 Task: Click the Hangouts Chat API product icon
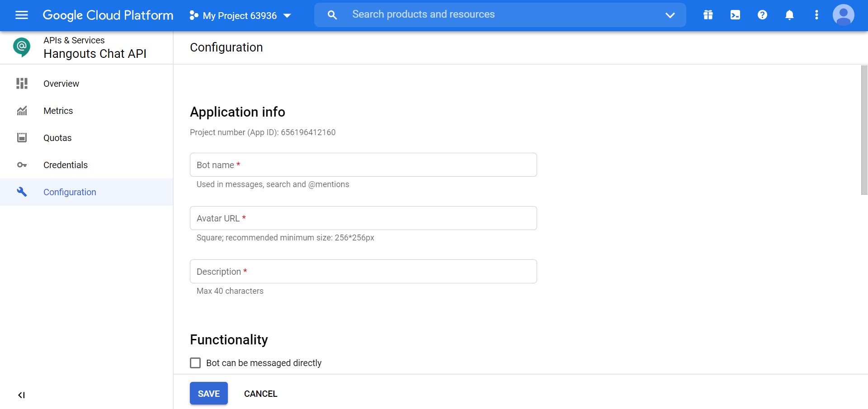click(22, 47)
